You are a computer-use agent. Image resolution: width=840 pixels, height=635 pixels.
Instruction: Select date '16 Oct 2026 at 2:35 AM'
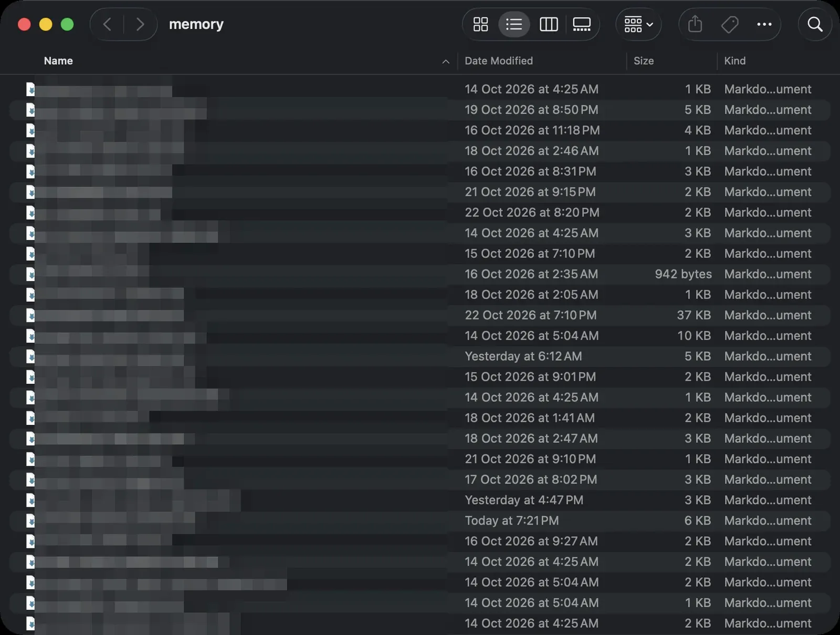click(x=531, y=274)
